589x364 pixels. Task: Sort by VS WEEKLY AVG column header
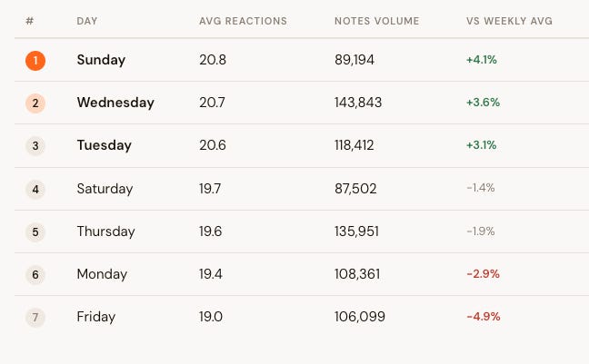tap(509, 21)
